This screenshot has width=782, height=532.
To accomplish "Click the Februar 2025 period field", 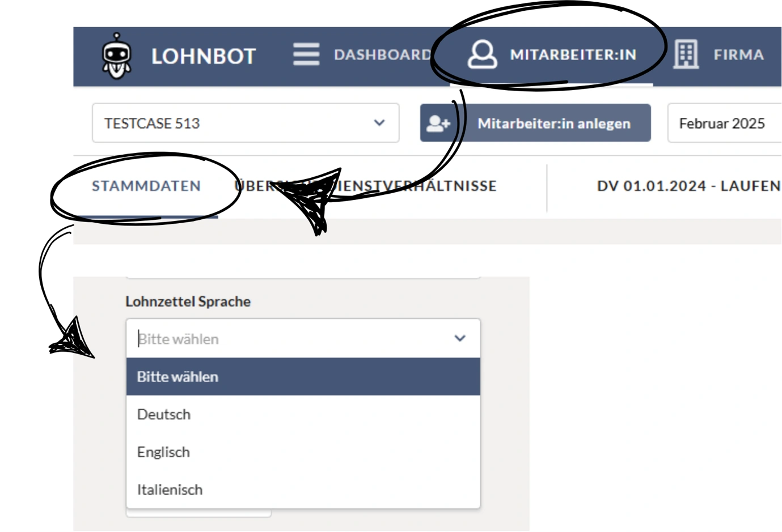I will pos(722,123).
